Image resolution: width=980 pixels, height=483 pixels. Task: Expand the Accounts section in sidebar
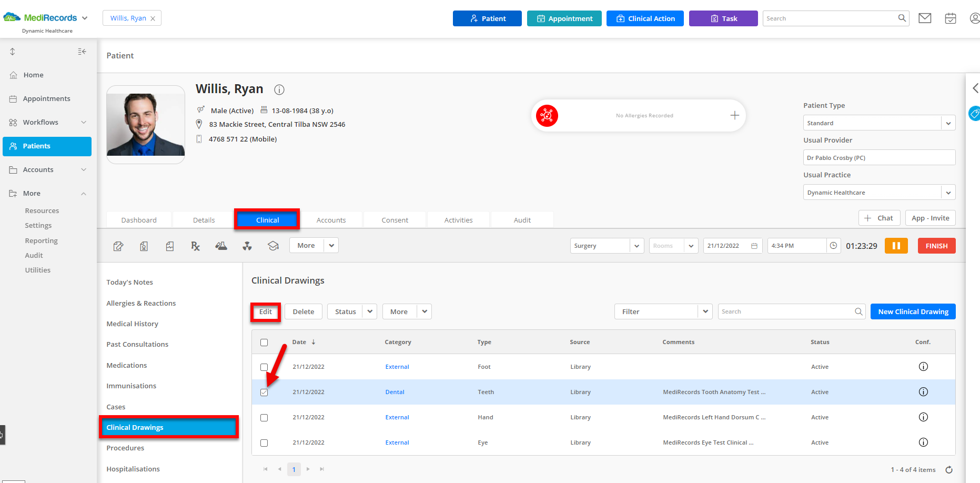click(x=47, y=169)
